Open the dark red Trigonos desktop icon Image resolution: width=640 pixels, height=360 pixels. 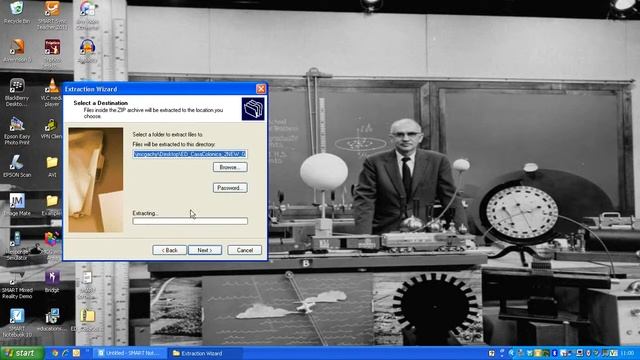point(52,53)
